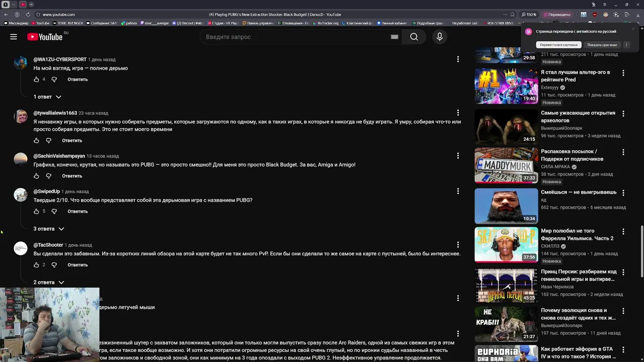This screenshot has height=362, width=644.
Task: Reply to @tywallialewis1663 with Ответить
Action: pos(72,141)
